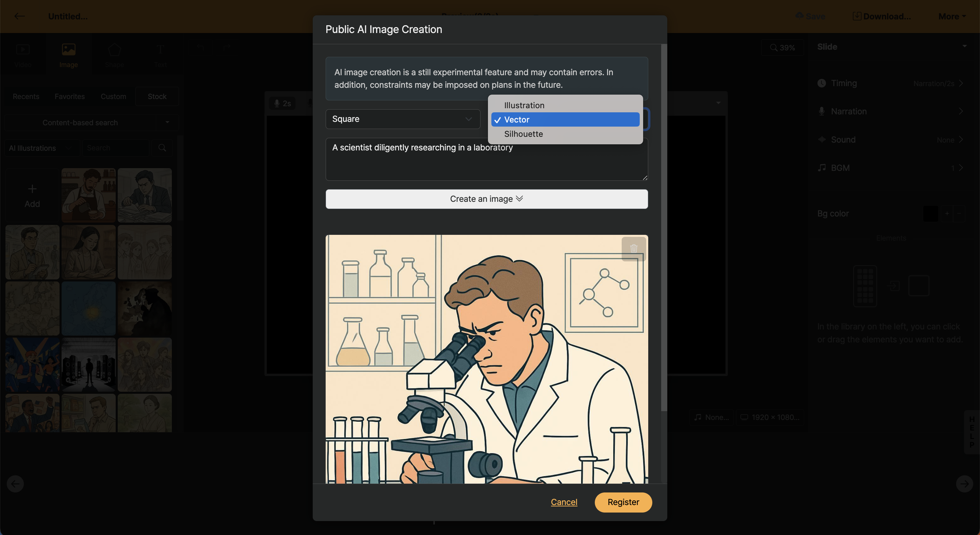Go back using the top-left arrow
Image resolution: width=980 pixels, height=535 pixels.
[19, 16]
